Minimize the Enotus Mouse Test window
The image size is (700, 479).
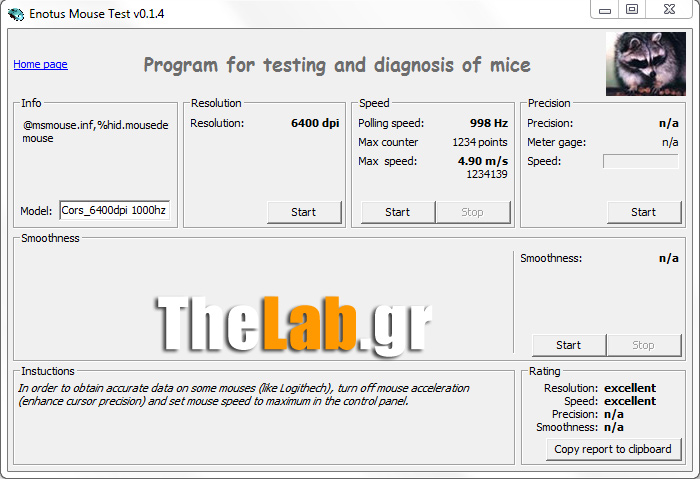coord(604,9)
